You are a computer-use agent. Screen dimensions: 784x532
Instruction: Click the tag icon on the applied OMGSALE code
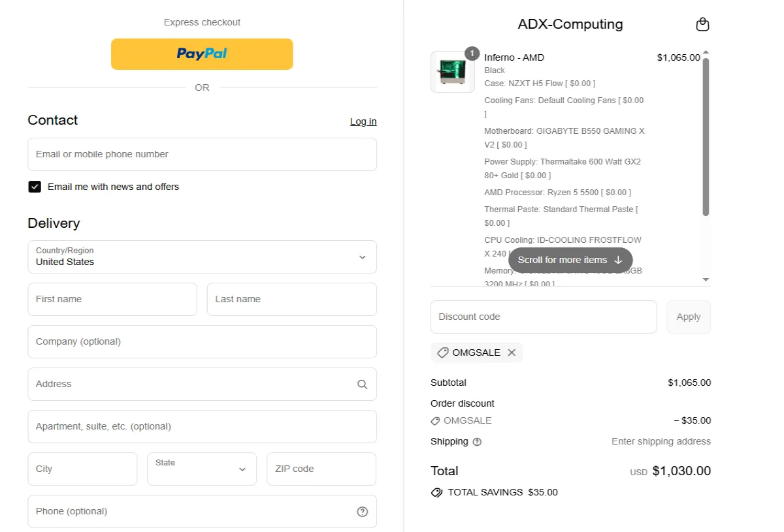point(443,352)
